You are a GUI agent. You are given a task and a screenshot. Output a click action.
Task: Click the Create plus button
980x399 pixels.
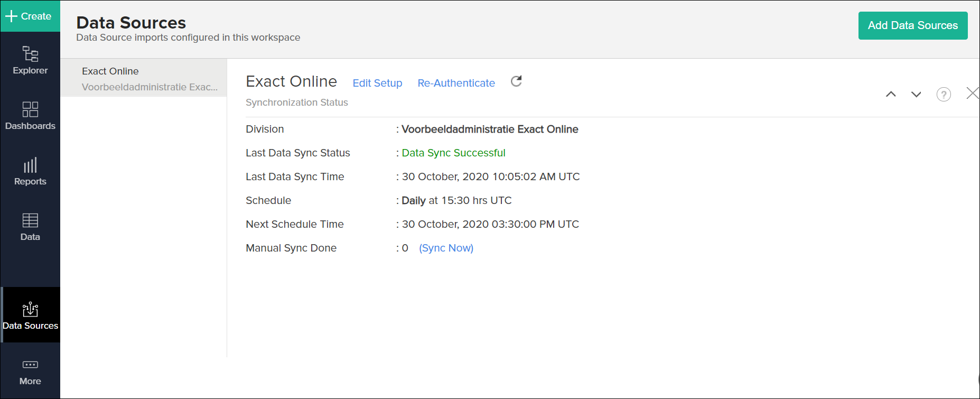pyautogui.click(x=29, y=16)
